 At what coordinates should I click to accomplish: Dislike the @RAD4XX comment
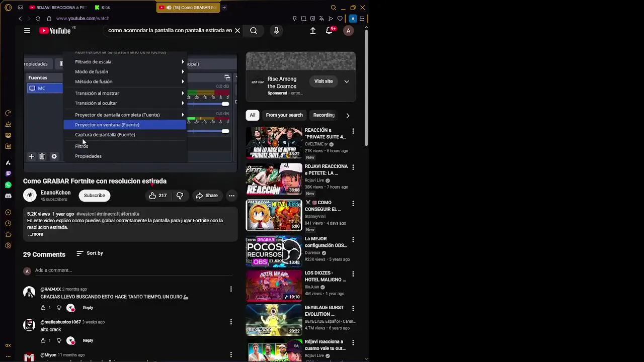pos(59,308)
